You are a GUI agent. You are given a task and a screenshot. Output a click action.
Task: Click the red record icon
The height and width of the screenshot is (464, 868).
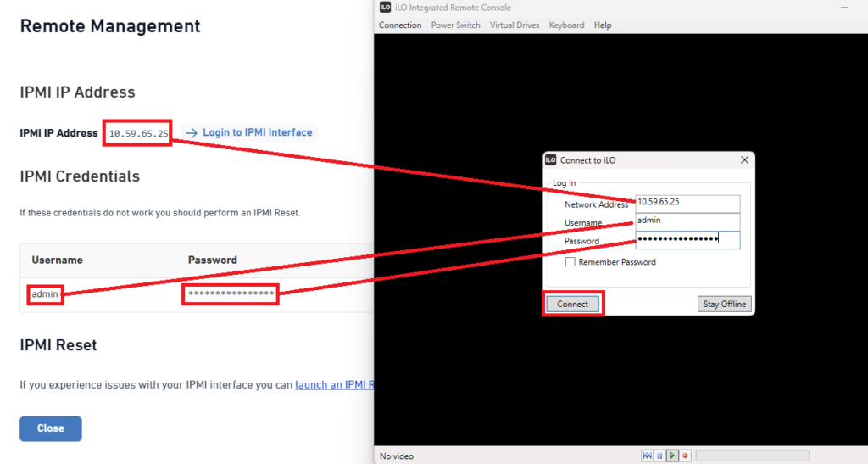[685, 456]
